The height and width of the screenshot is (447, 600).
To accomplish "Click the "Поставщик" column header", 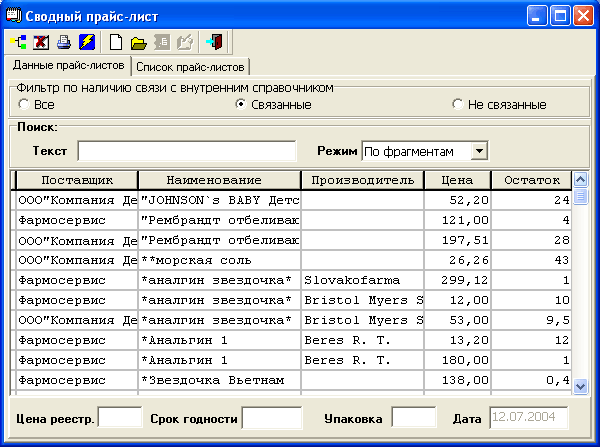I will [75, 180].
